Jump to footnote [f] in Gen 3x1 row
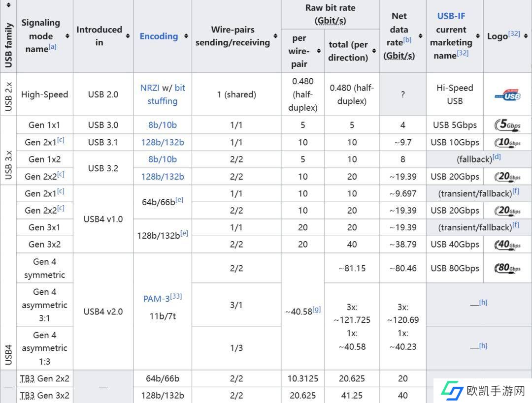The image size is (532, 403). pyautogui.click(x=516, y=224)
